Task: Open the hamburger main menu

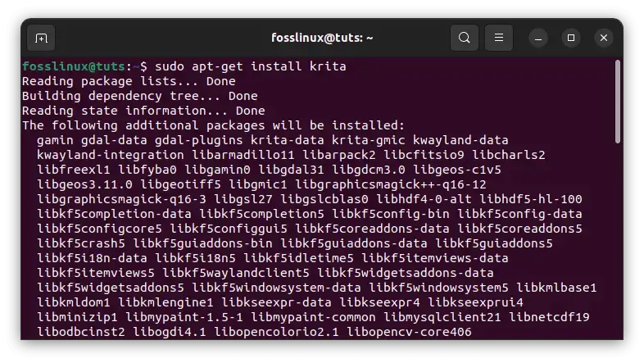Action: (499, 38)
